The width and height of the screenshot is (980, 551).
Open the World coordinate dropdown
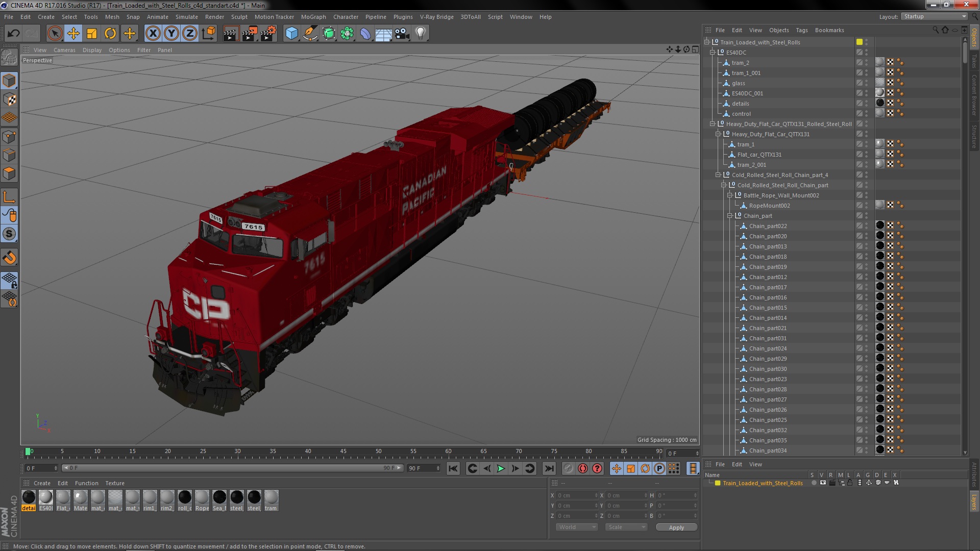point(576,527)
